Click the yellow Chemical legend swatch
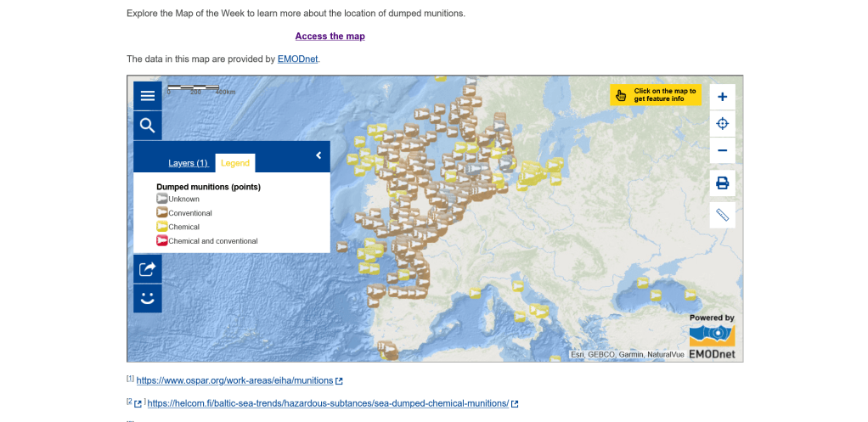This screenshot has height=422, width=868. coord(162,227)
